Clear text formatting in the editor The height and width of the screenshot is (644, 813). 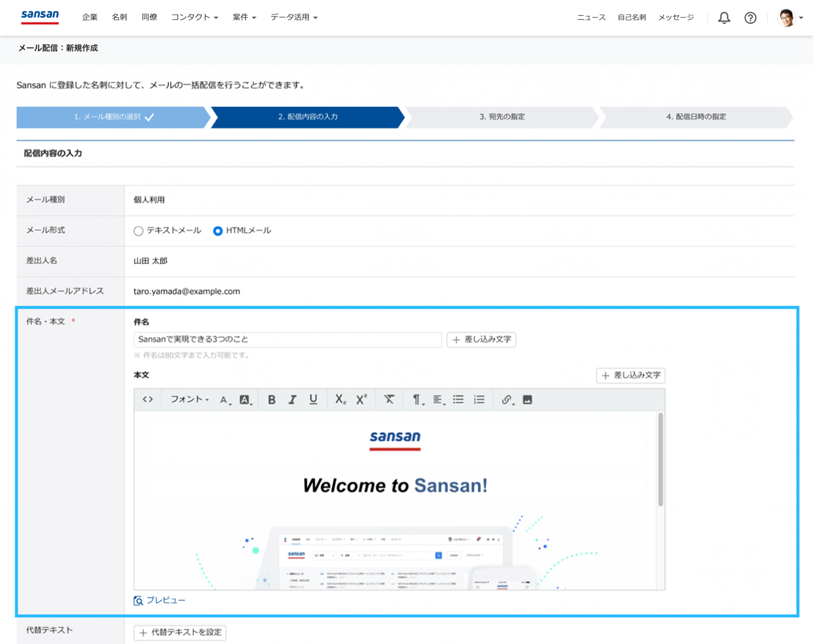pos(389,400)
